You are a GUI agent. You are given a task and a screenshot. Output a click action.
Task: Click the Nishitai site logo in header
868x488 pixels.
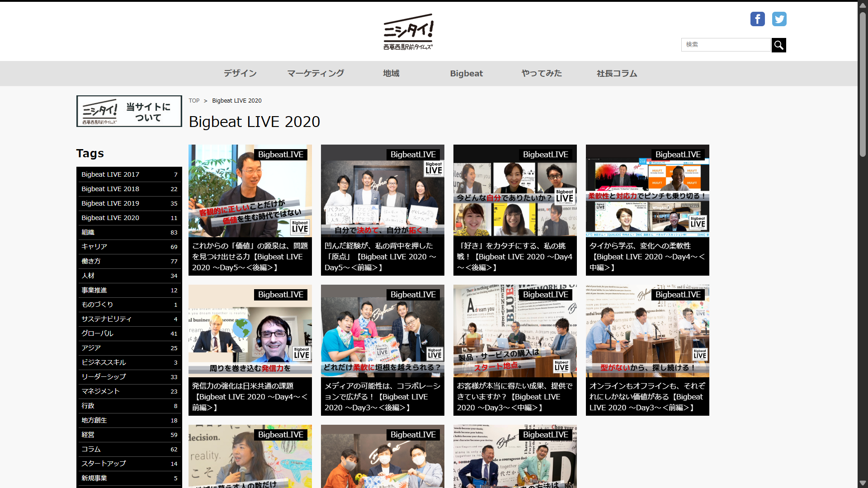408,32
